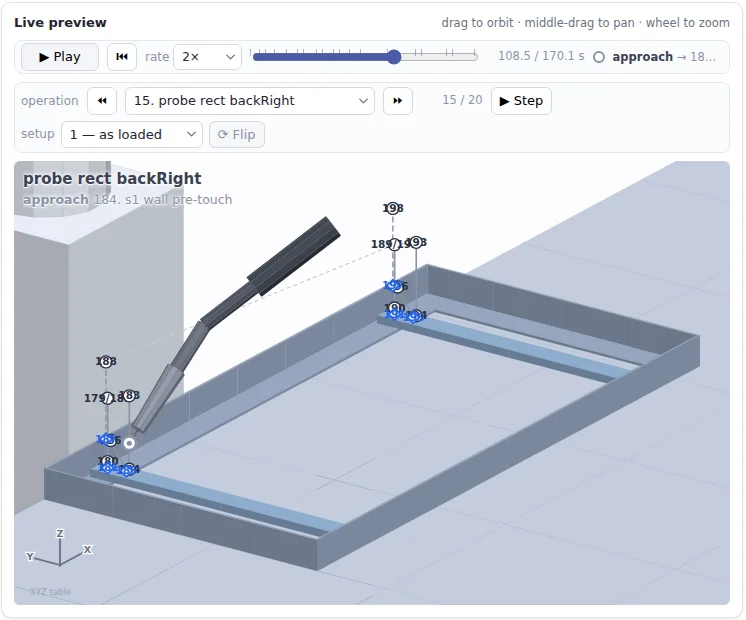The image size is (746, 620).
Task: Click the Step button
Action: [x=521, y=101]
